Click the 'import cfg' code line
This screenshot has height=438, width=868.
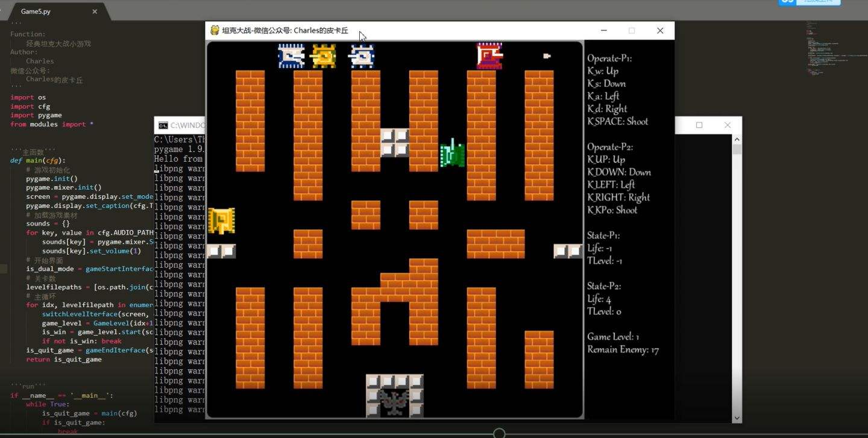(30, 106)
